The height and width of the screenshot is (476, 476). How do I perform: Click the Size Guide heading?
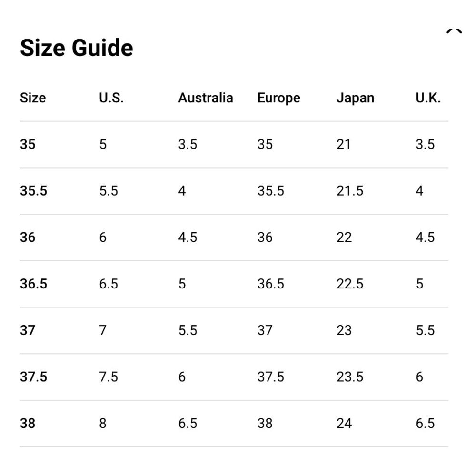(x=77, y=48)
